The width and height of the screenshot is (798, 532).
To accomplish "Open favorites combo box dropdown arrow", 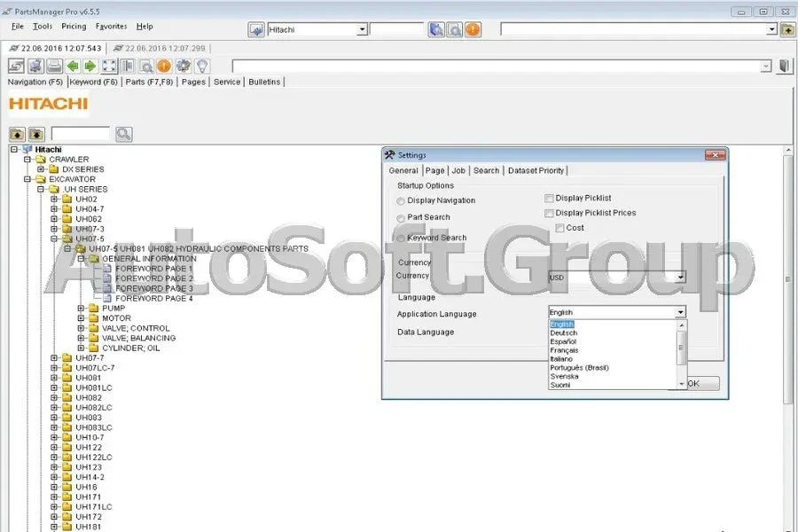I will pos(772,29).
